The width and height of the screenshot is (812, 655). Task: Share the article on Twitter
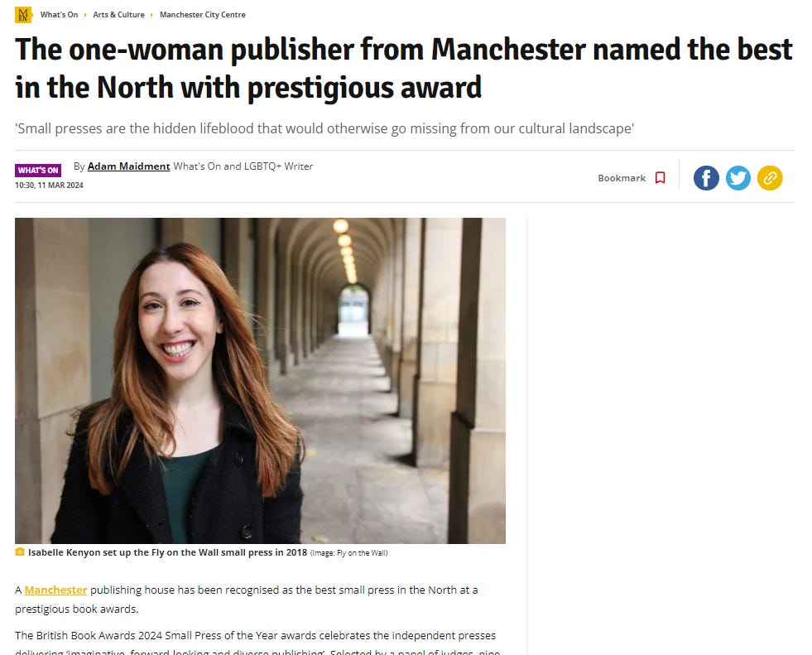[x=738, y=178]
